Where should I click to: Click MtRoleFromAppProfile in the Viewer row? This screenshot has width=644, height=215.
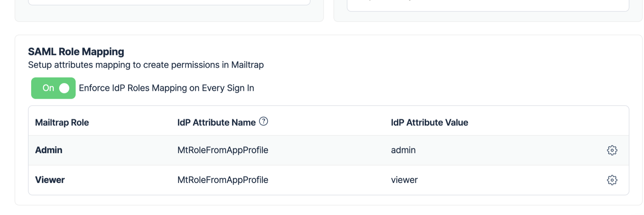click(223, 180)
